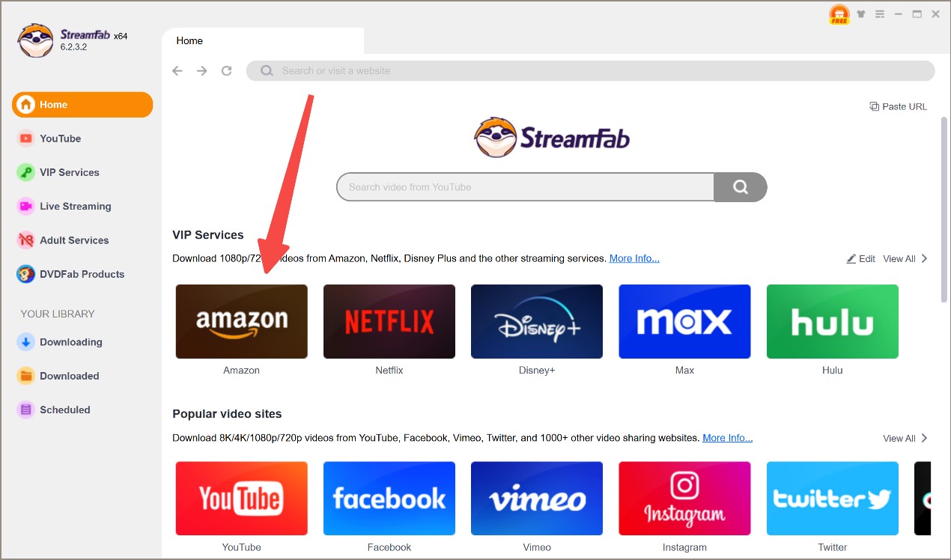Focus the Search or visit a website field
Image resolution: width=951 pixels, height=560 pixels.
pyautogui.click(x=591, y=70)
